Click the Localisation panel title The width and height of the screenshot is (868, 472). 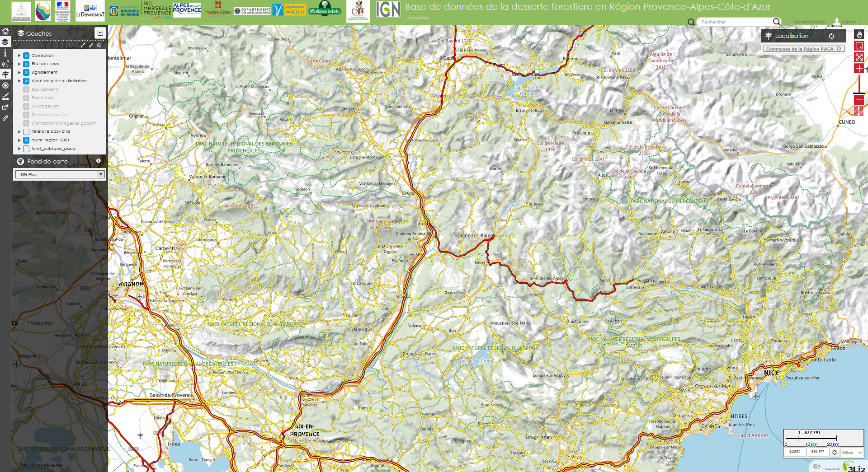(792, 36)
